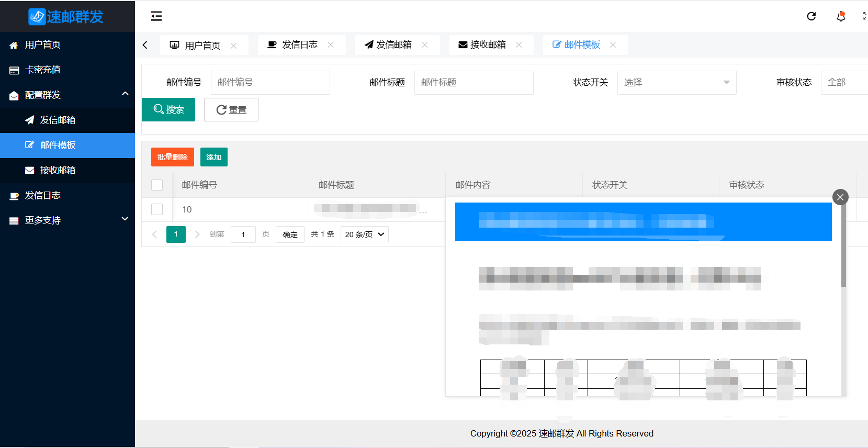The image size is (868, 448).
Task: Close the 接收邮箱 tab
Action: 519,45
